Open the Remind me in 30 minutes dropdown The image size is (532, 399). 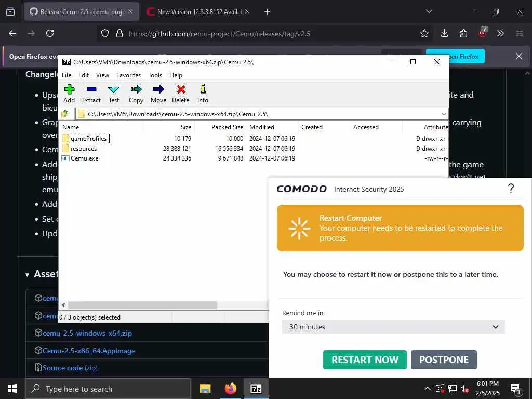(x=394, y=327)
